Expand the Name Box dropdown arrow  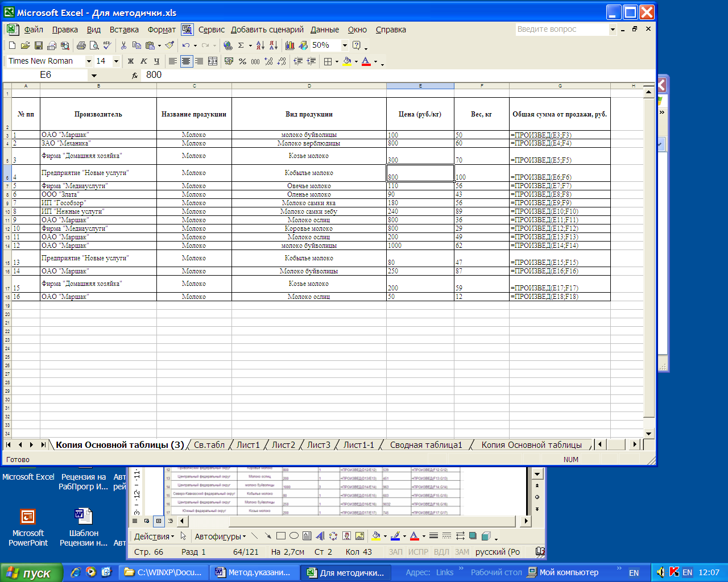click(94, 75)
